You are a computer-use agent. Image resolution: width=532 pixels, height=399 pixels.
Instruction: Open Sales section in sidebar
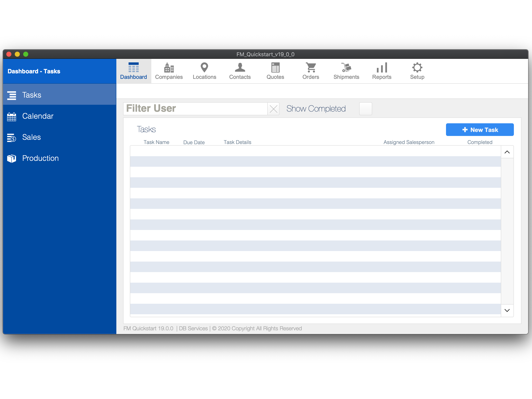point(31,137)
